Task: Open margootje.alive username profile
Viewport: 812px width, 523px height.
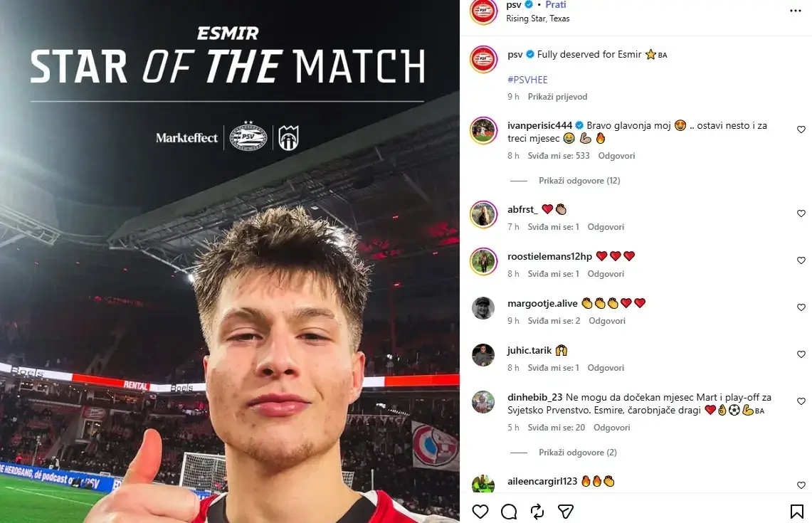Action: click(x=542, y=303)
